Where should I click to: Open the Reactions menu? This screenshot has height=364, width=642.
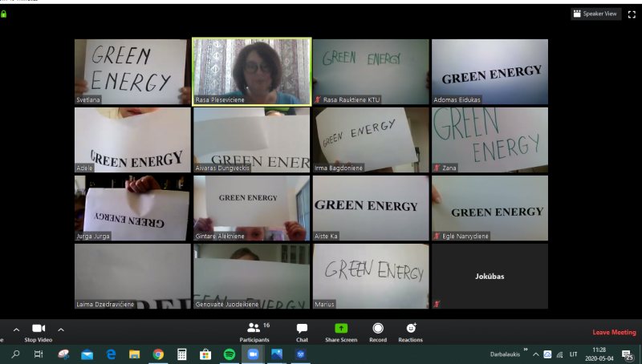pyautogui.click(x=411, y=330)
